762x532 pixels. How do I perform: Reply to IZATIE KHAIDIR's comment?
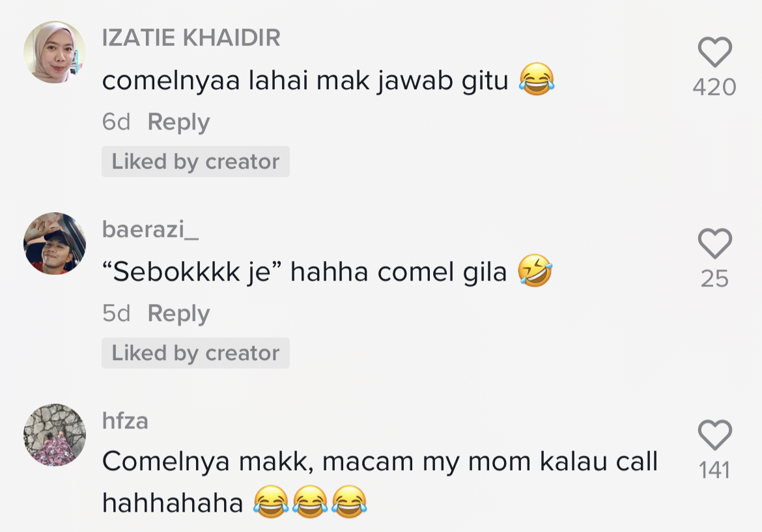tap(178, 122)
